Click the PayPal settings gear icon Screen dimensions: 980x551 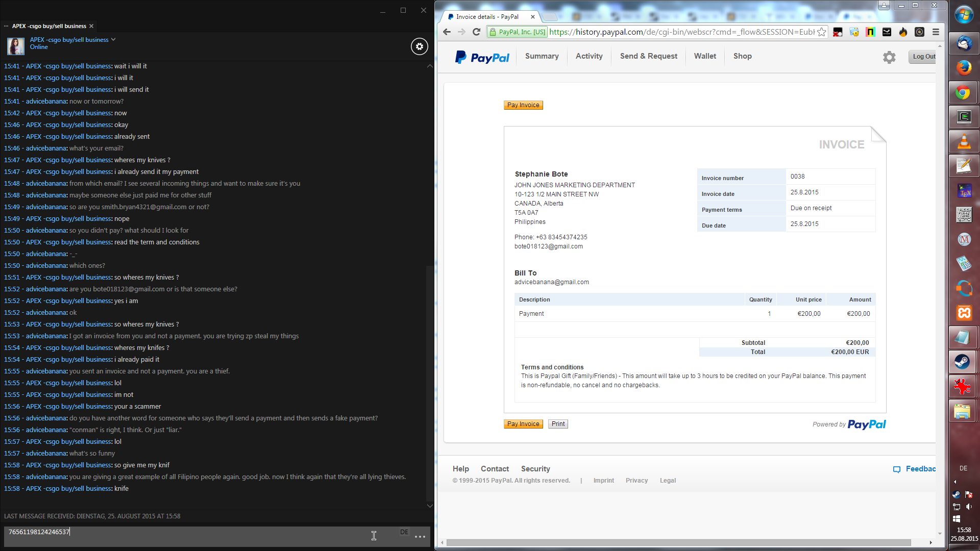click(x=889, y=57)
